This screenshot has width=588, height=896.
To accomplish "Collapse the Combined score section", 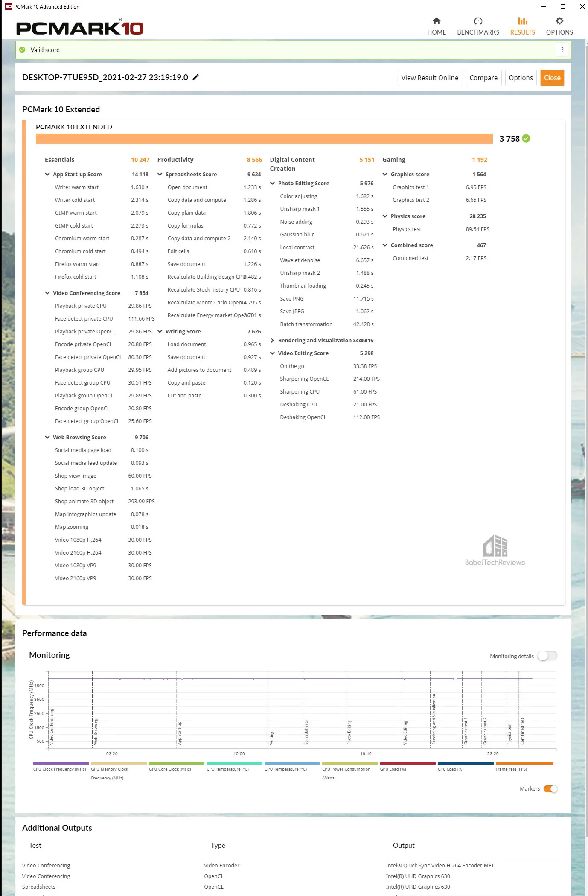I will click(385, 245).
